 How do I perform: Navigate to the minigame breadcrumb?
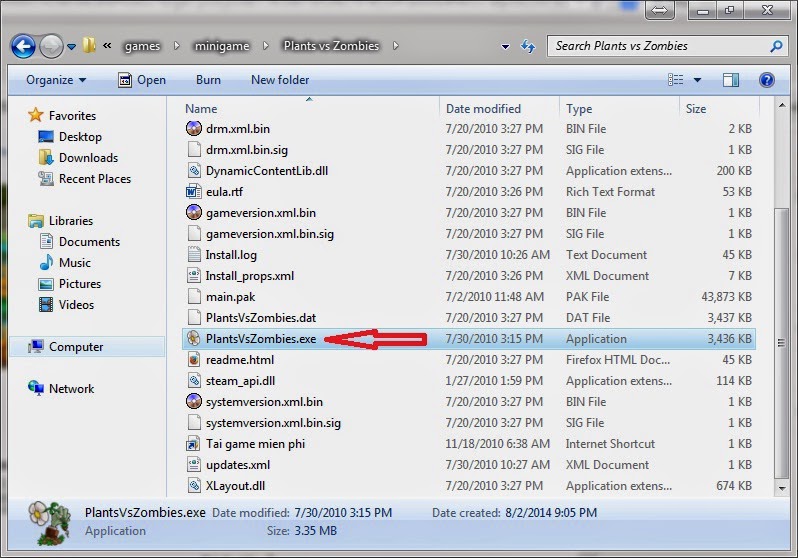click(222, 46)
